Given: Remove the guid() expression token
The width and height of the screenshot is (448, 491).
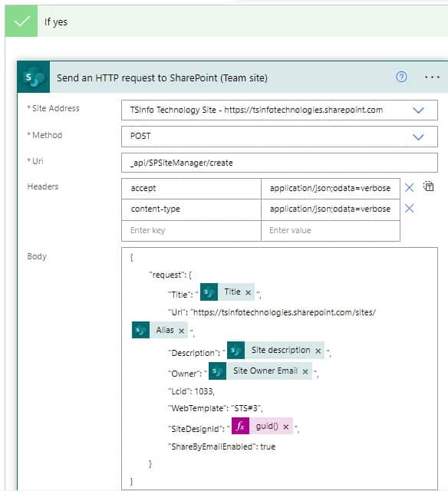Looking at the screenshot, I should [x=286, y=427].
